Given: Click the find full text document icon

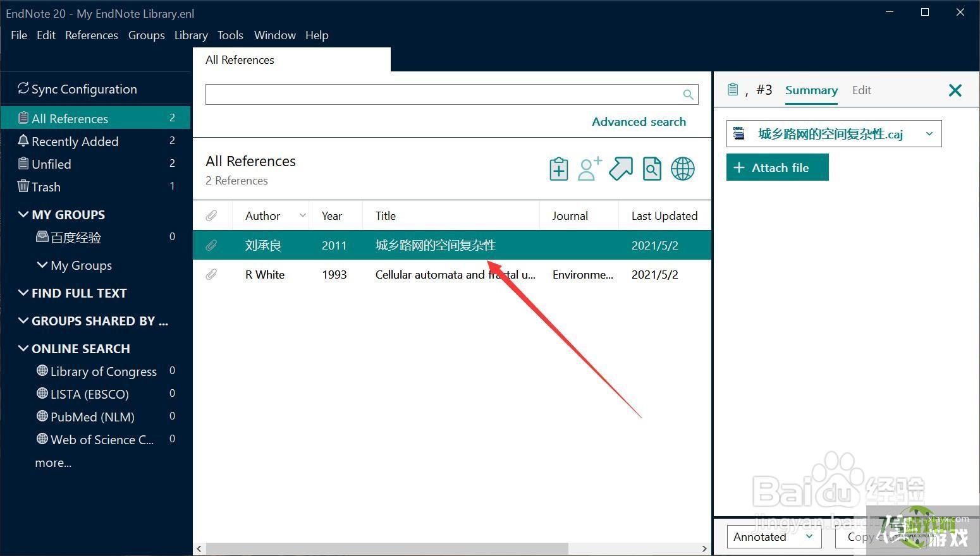Looking at the screenshot, I should [652, 169].
